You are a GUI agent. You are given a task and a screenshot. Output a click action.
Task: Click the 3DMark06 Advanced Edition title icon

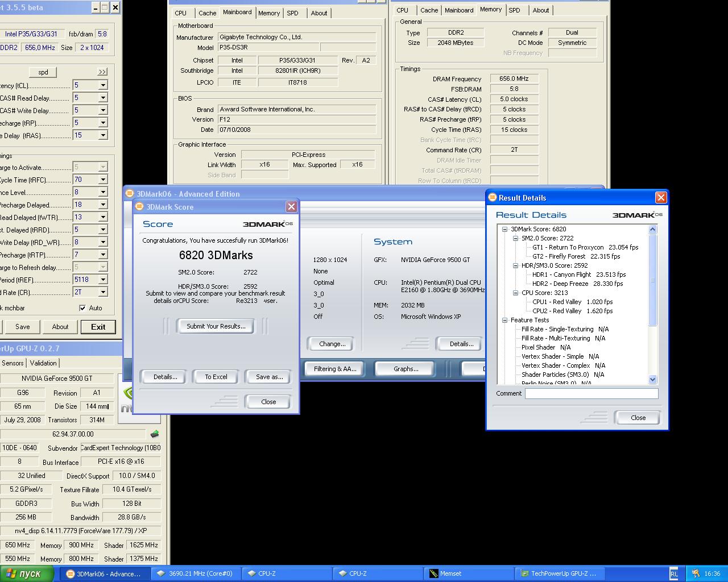coord(130,194)
